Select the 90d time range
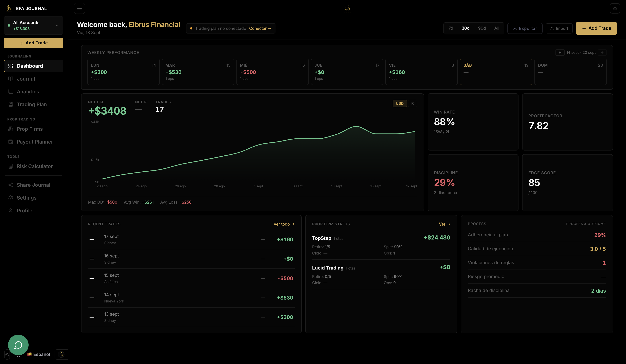The image size is (626, 364). 482,28
